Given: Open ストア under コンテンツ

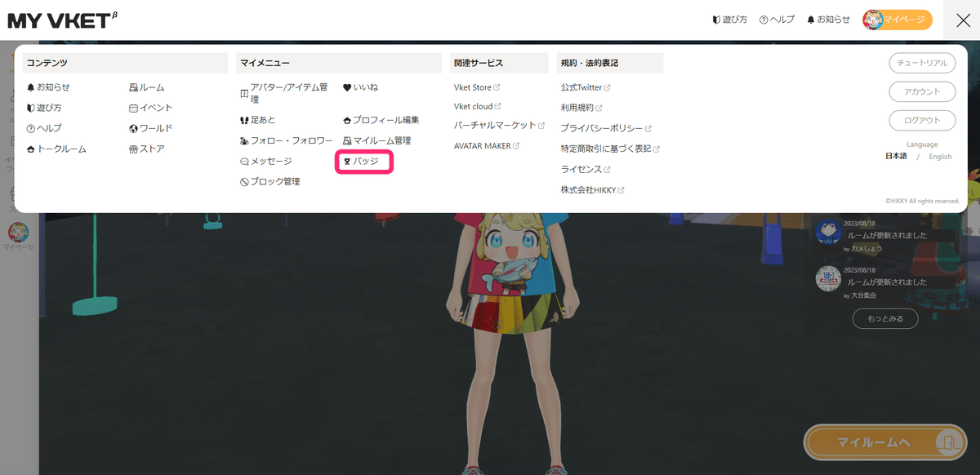Looking at the screenshot, I should [147, 149].
